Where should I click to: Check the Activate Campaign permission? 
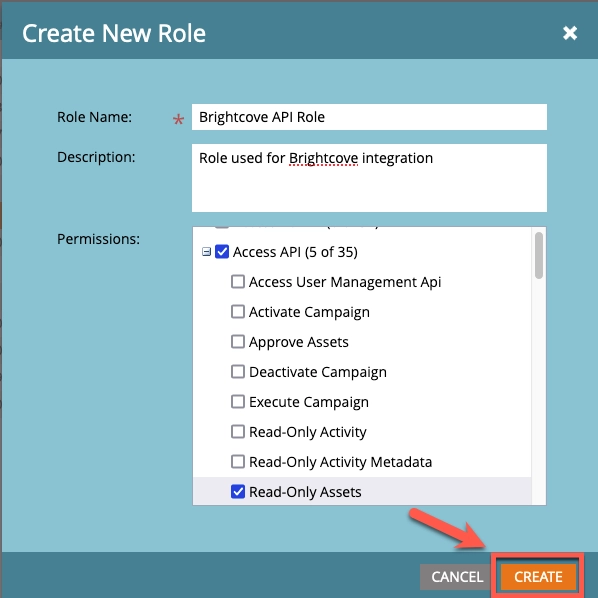tap(238, 312)
